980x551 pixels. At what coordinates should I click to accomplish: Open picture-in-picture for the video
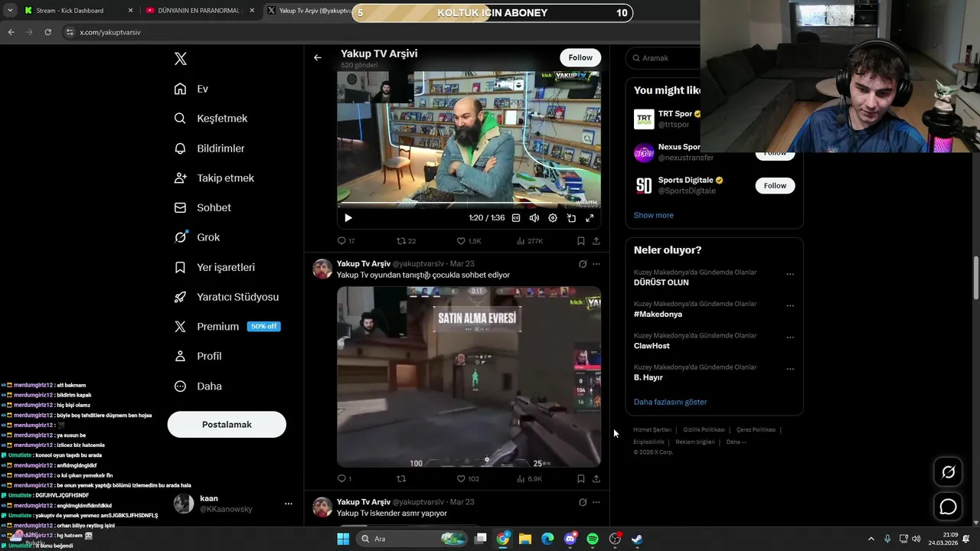pos(571,218)
